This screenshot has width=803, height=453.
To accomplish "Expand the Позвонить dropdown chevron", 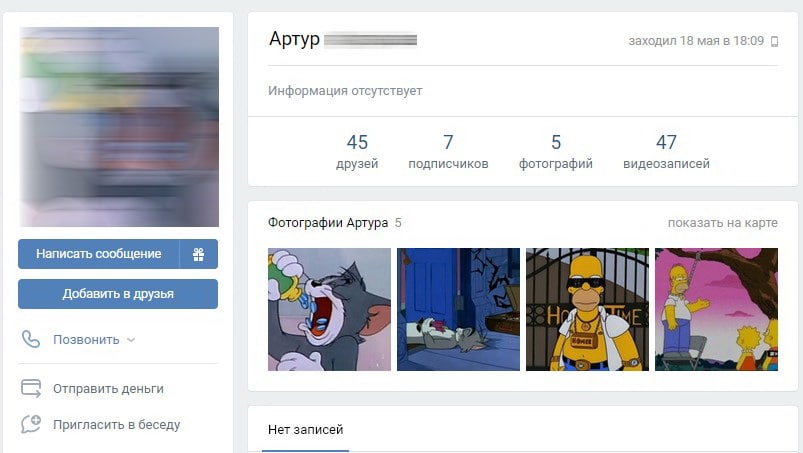I will pyautogui.click(x=131, y=340).
